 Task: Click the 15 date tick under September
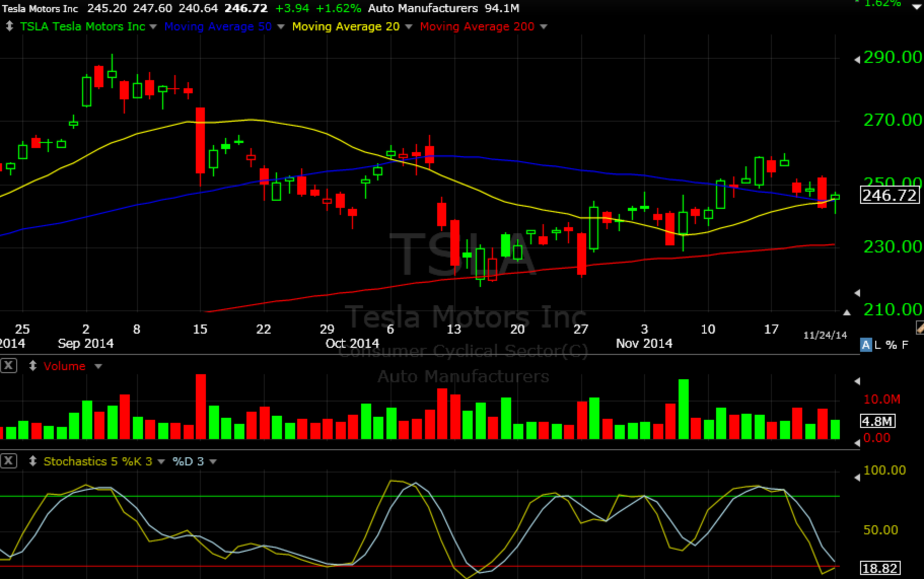(x=200, y=330)
